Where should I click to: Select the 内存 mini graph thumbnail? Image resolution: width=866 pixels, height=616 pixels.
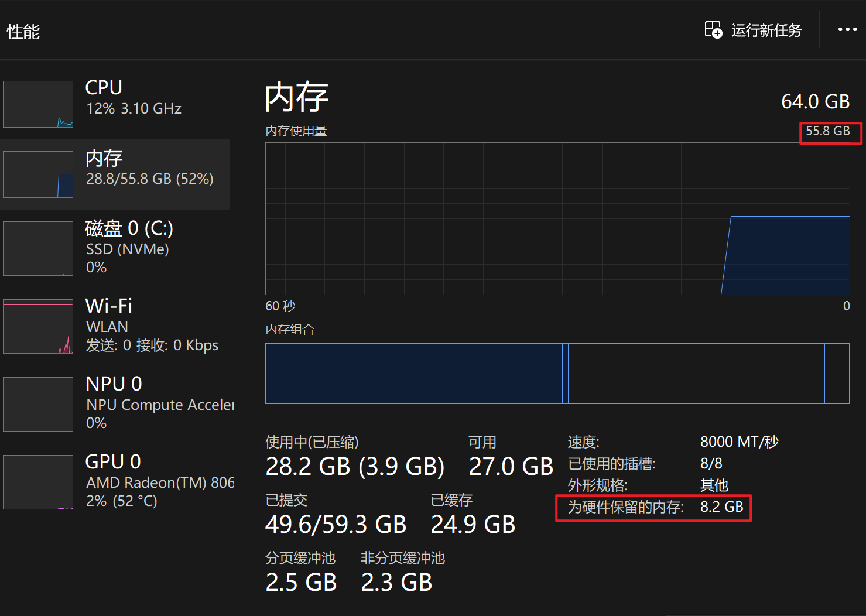click(38, 174)
